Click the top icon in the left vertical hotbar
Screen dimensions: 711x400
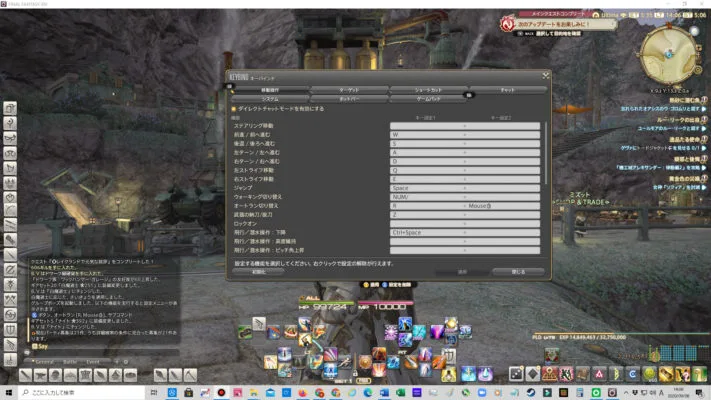click(x=10, y=108)
